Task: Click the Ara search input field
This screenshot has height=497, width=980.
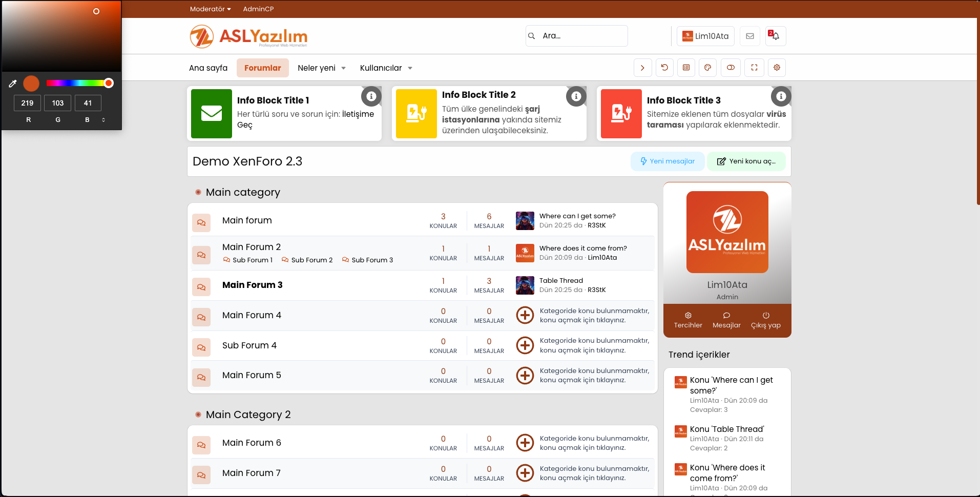Action: pos(582,36)
